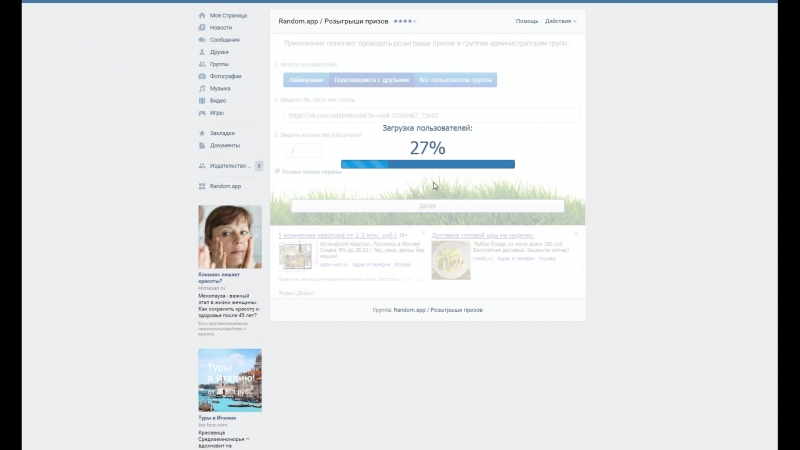
Task: Click the newspaper icon beside Новости
Action: (x=202, y=28)
